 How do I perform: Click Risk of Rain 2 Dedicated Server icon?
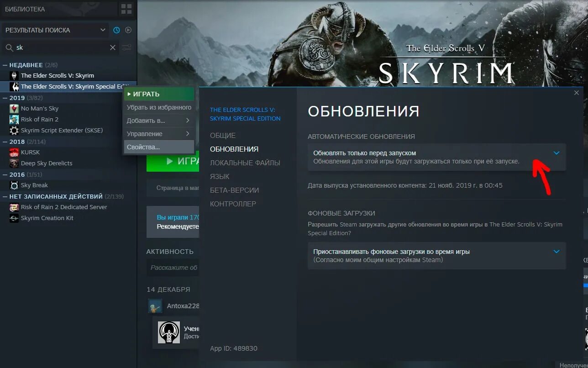click(14, 207)
